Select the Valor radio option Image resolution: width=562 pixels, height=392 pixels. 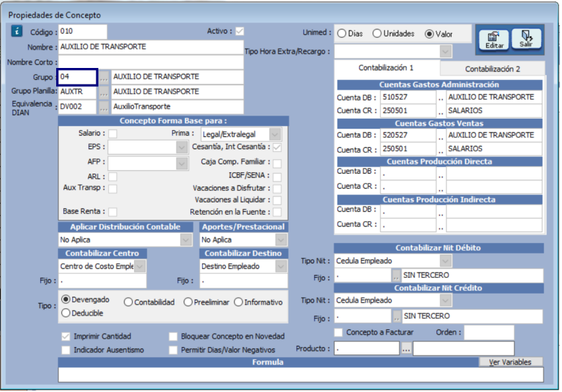pyautogui.click(x=429, y=34)
